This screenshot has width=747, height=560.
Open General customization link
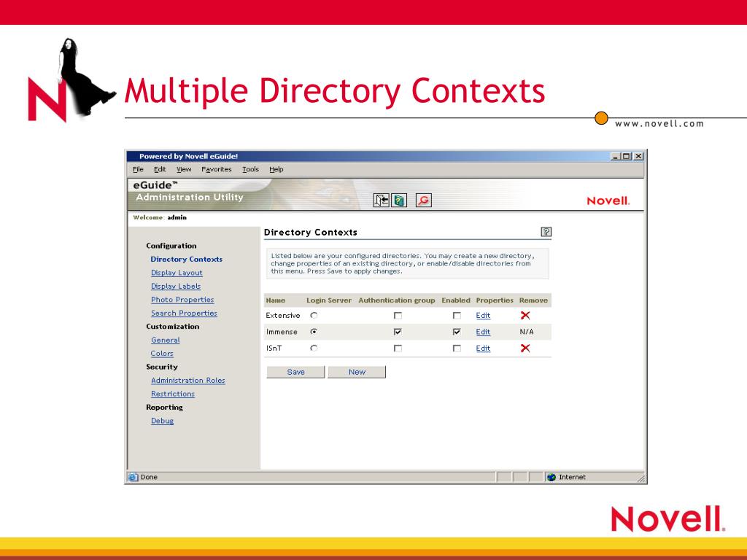tap(166, 340)
